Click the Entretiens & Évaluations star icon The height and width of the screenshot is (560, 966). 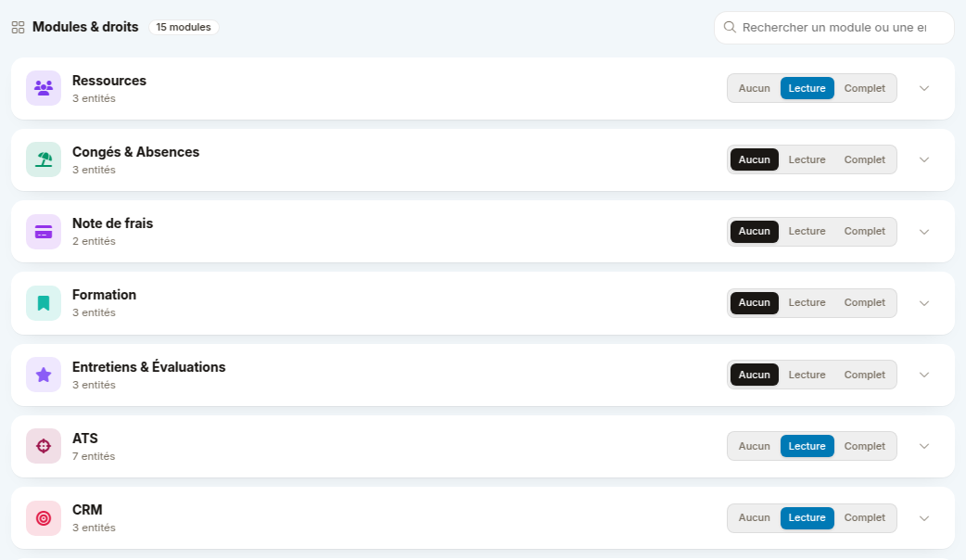[44, 375]
